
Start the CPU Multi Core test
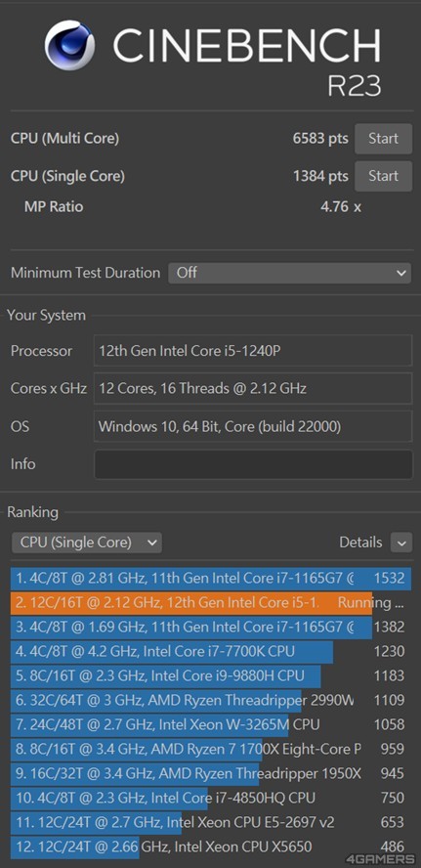point(383,139)
